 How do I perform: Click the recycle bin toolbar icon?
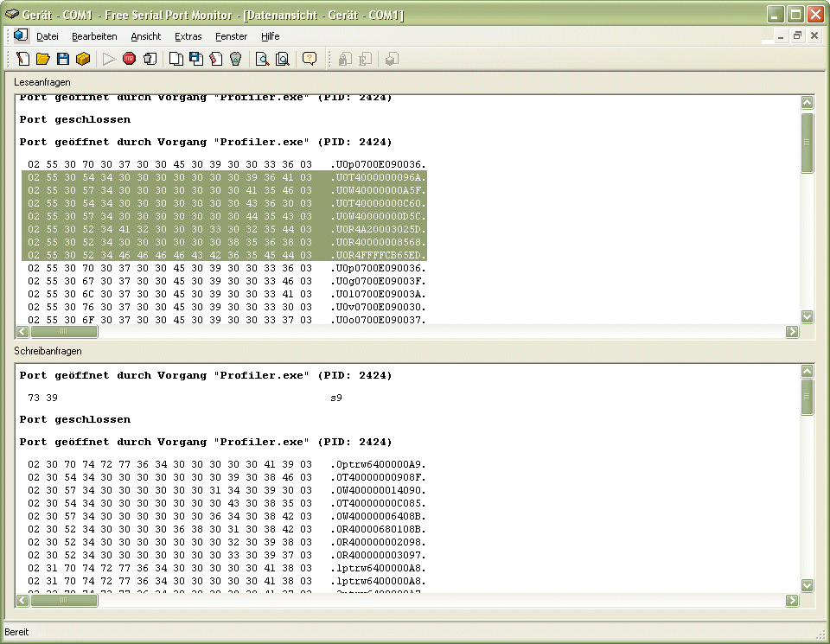(236, 59)
